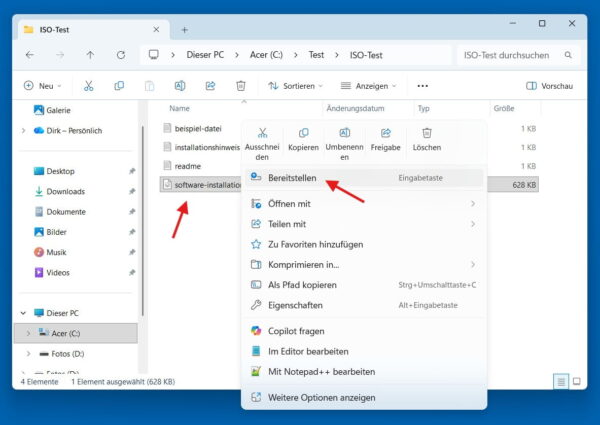Image resolution: width=600 pixels, height=425 pixels.
Task: Click Ausschneiden in the context menu
Action: 262,144
